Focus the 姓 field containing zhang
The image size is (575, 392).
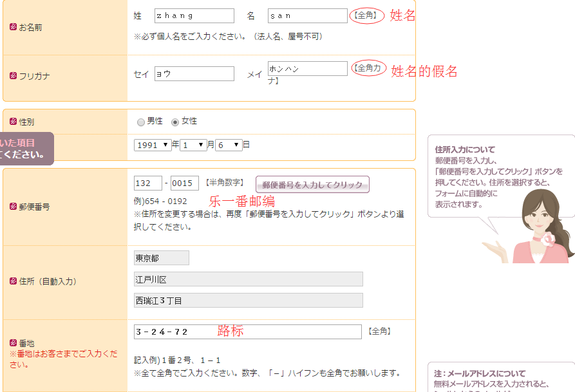pos(194,15)
